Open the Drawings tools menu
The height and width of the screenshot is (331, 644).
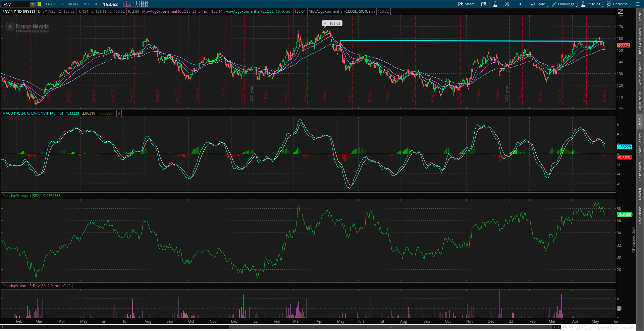click(x=563, y=4)
